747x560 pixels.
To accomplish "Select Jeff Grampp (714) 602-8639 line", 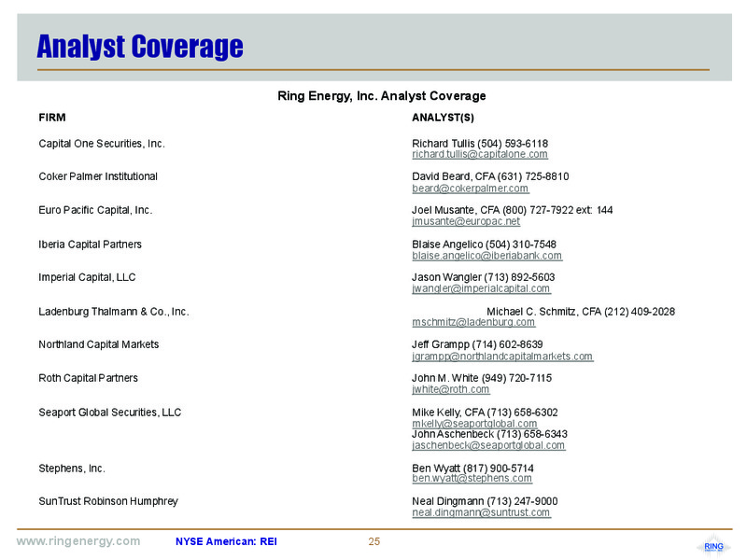I will [x=477, y=344].
